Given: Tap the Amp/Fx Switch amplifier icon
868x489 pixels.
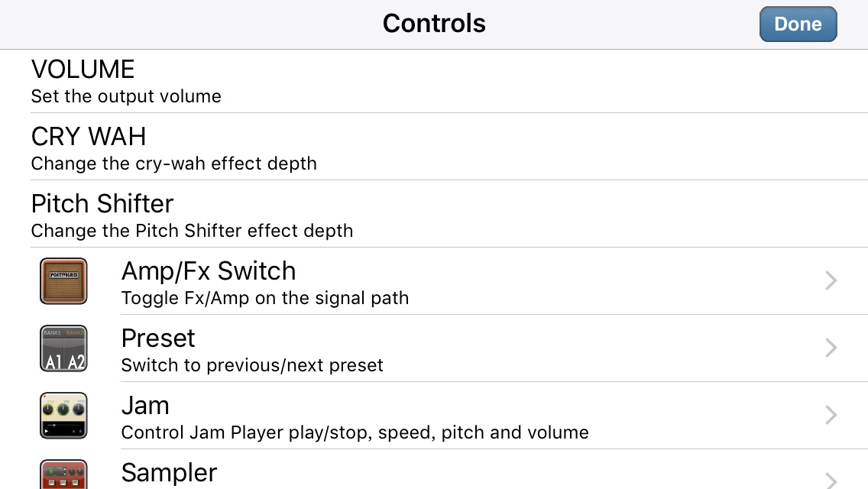Looking at the screenshot, I should pos(63,280).
